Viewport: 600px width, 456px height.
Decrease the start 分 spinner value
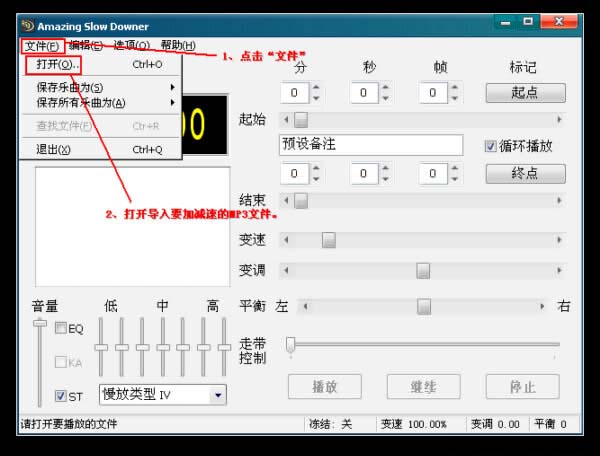click(316, 98)
